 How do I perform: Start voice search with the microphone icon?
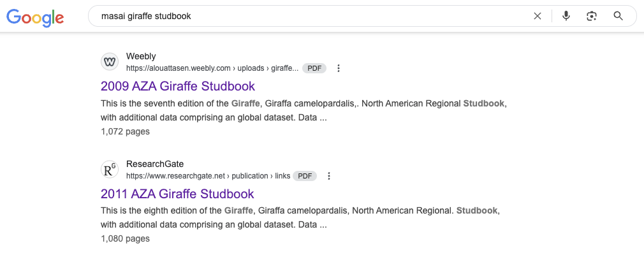click(x=566, y=16)
